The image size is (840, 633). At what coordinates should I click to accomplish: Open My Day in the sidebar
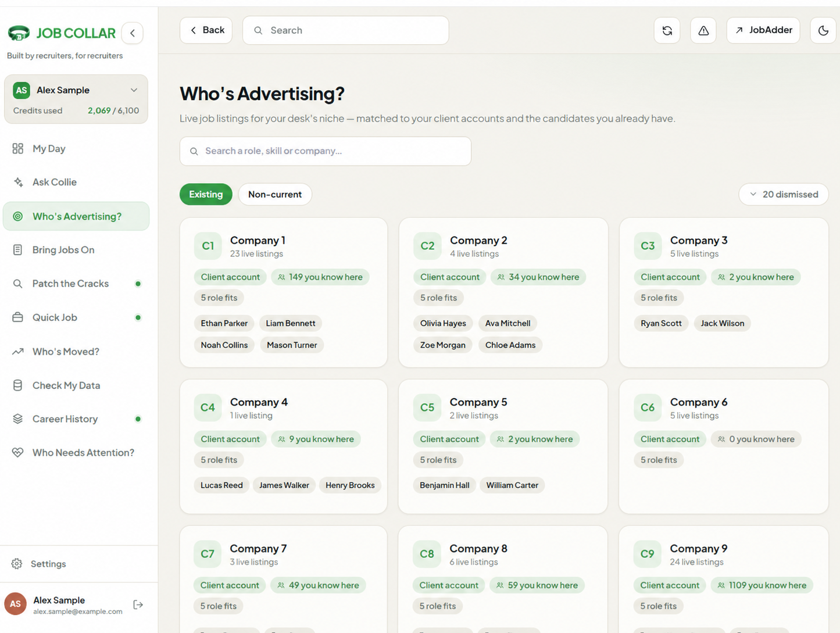[x=76, y=149]
